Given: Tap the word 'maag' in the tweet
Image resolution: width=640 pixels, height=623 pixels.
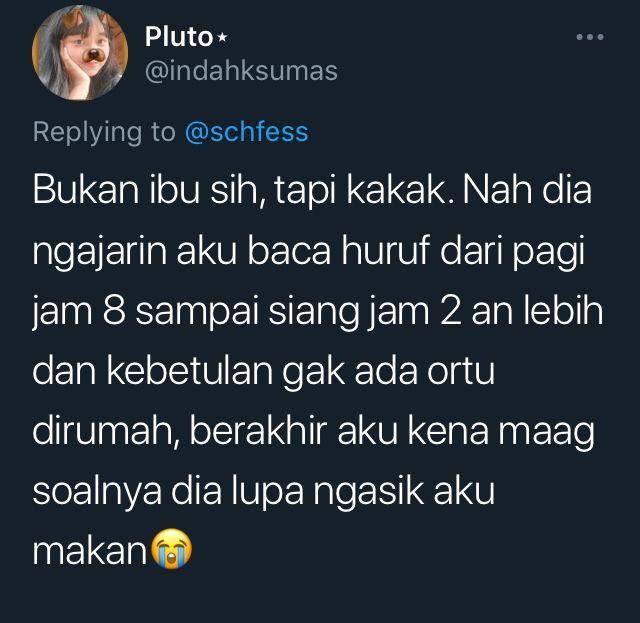Looking at the screenshot, I should pos(546,434).
